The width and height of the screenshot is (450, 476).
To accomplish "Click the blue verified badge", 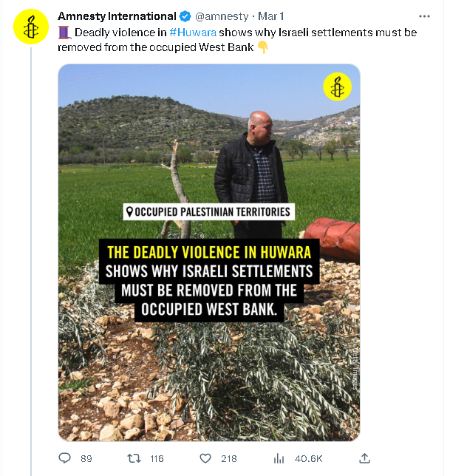I will point(185,16).
